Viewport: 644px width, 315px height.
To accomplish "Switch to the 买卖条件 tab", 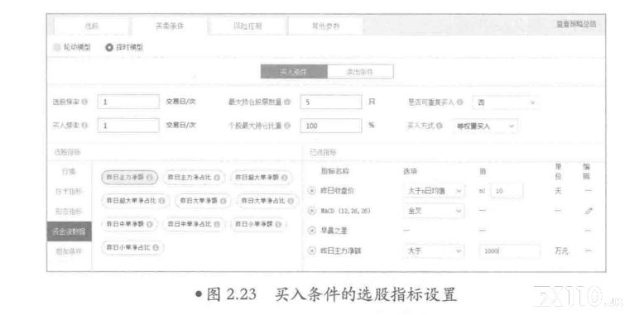I will pyautogui.click(x=169, y=26).
